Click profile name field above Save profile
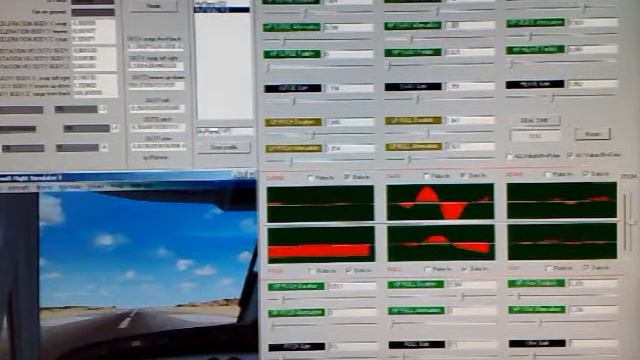Screen dimensions: 640x360 tap(225, 131)
